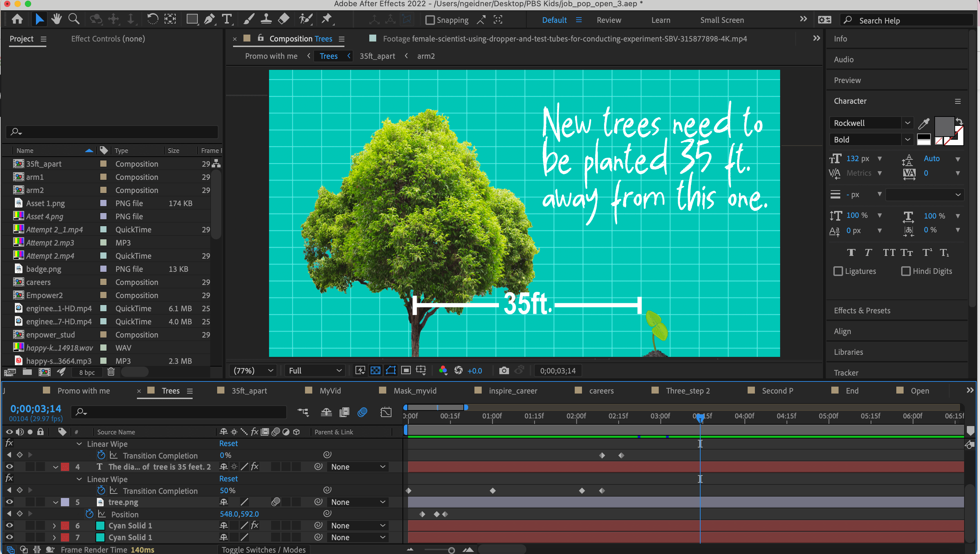Click the Take Snapshot camera icon

click(504, 371)
